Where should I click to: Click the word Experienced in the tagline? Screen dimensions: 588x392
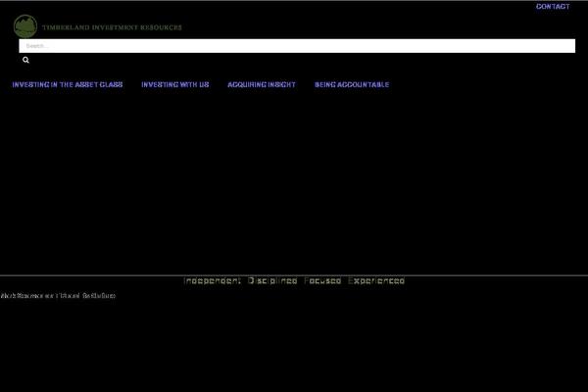[x=375, y=281]
